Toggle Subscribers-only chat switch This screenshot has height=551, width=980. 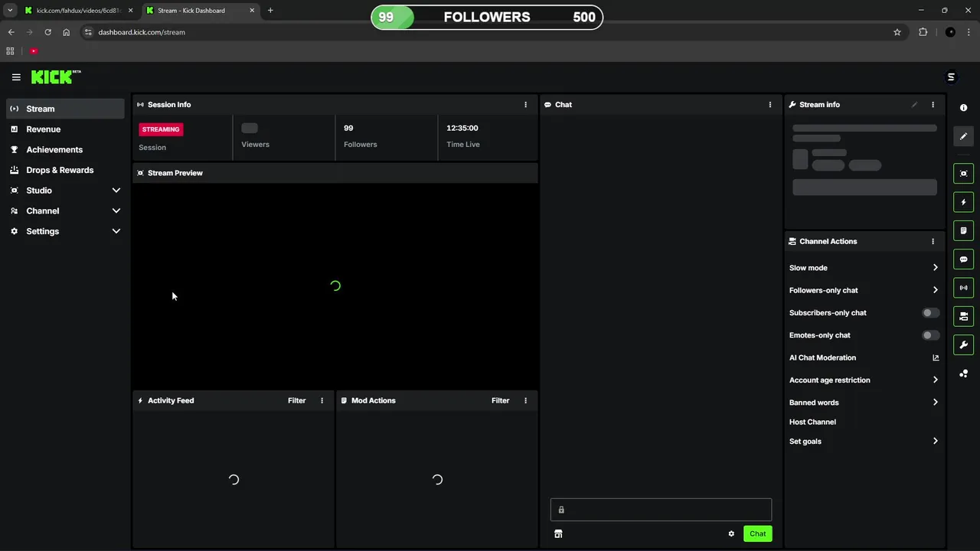(x=930, y=313)
